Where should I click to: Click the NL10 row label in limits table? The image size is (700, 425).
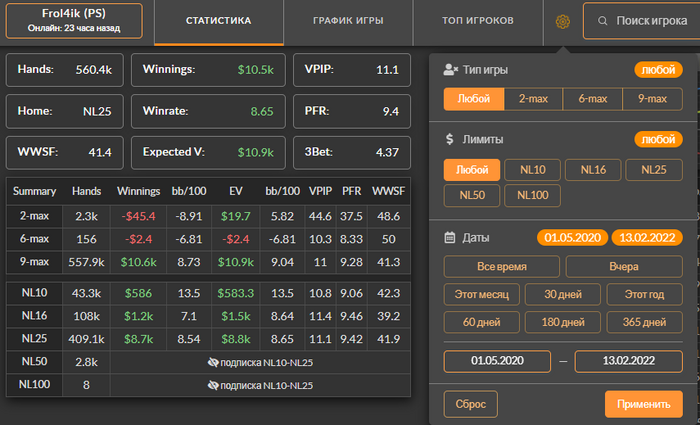coord(34,293)
